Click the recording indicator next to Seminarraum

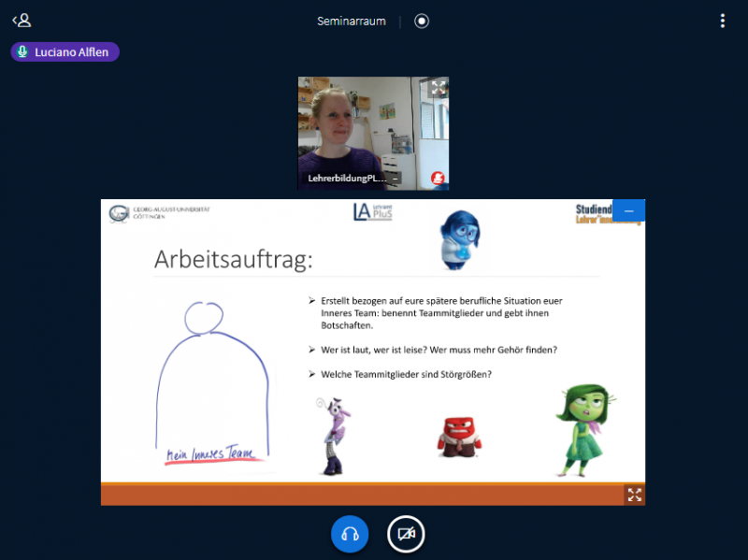(x=422, y=21)
